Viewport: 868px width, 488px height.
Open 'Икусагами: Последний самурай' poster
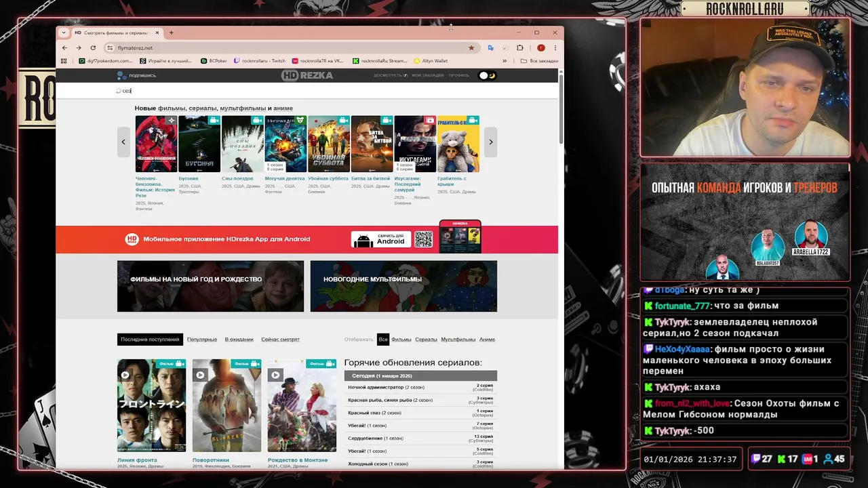(x=415, y=144)
